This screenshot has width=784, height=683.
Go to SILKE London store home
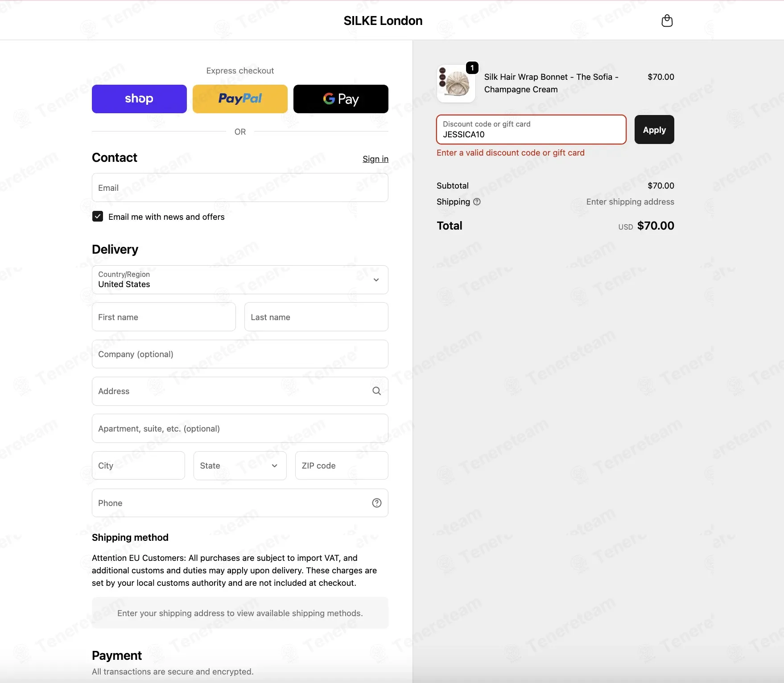(x=383, y=21)
